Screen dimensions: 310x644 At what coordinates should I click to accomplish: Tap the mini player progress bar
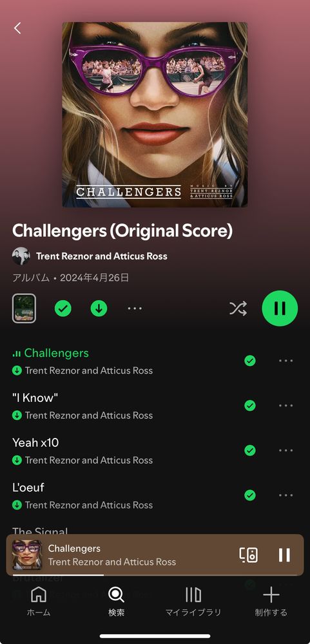(x=155, y=575)
